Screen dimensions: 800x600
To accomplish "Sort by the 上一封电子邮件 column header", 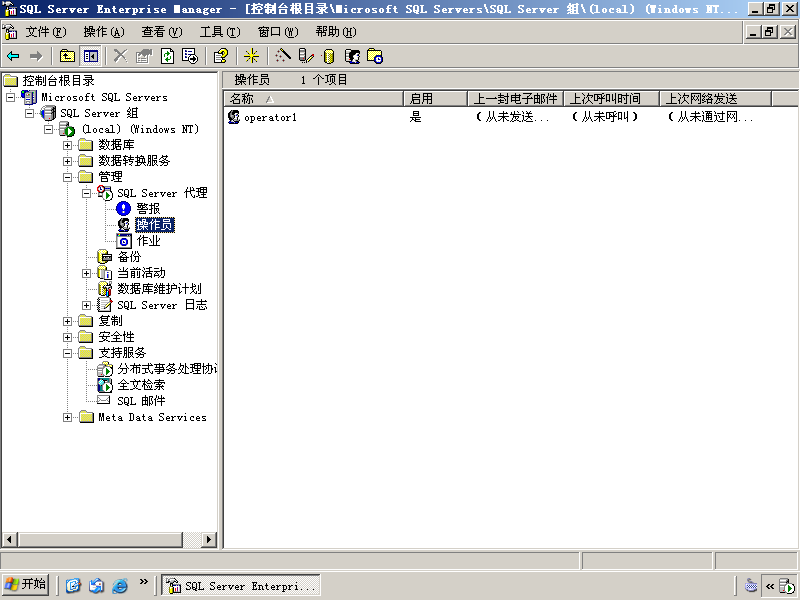I will [x=515, y=98].
